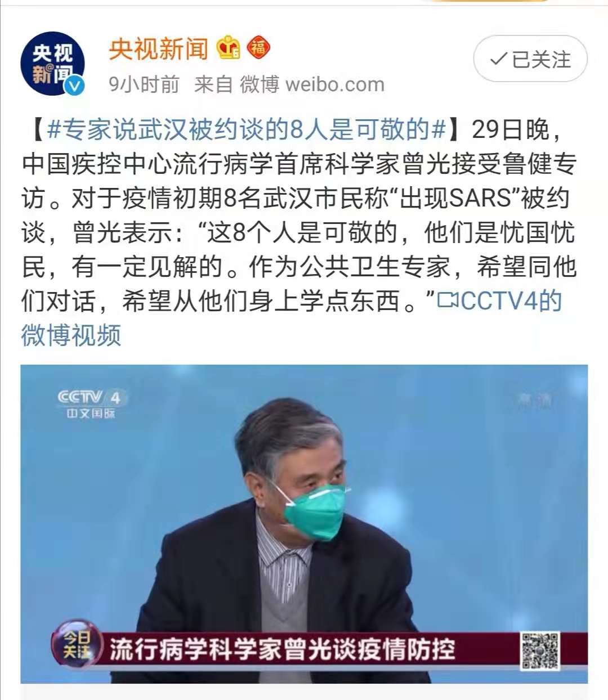Tap the 9小时前 timestamp
The height and width of the screenshot is (700, 608).
(x=144, y=84)
